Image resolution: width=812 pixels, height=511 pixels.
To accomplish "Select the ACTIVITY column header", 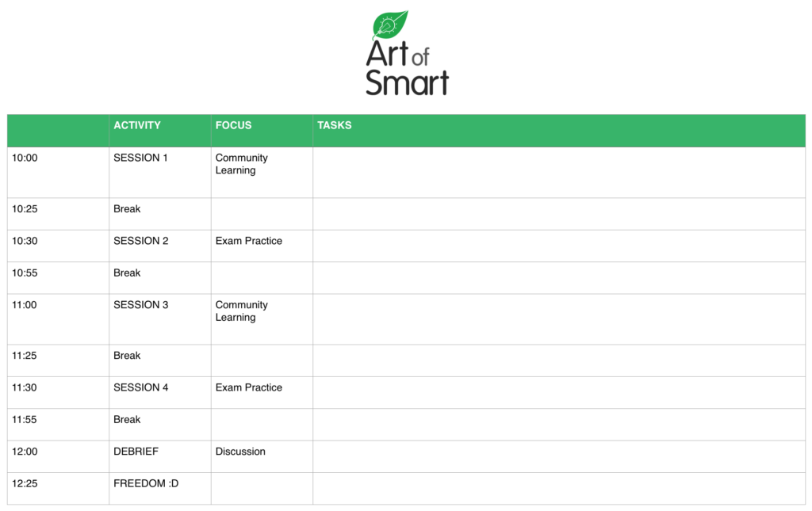I will [137, 125].
